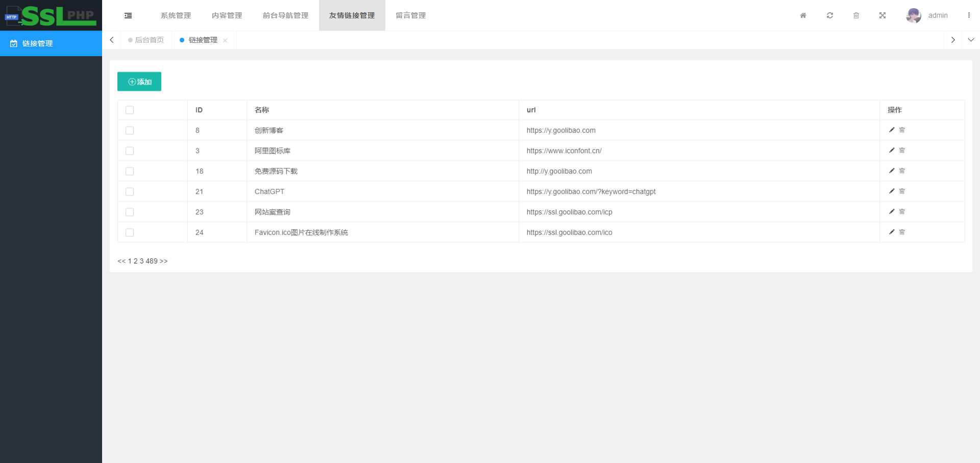The height and width of the screenshot is (463, 980).
Task: Tick the checkbox for Favicon.ico图片在线制作系统
Action: 130,232
